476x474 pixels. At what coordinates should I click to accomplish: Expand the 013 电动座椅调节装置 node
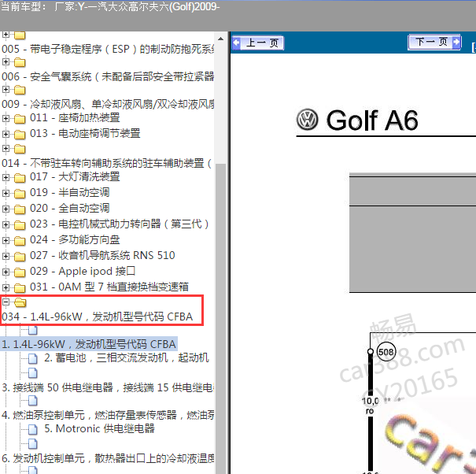[x=6, y=134]
